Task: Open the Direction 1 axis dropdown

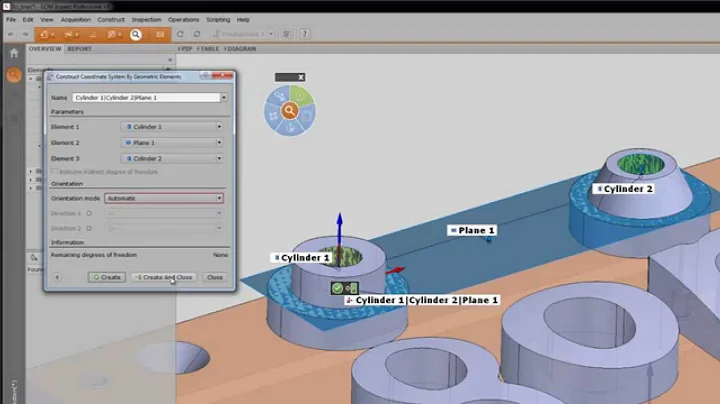Action: (x=164, y=213)
